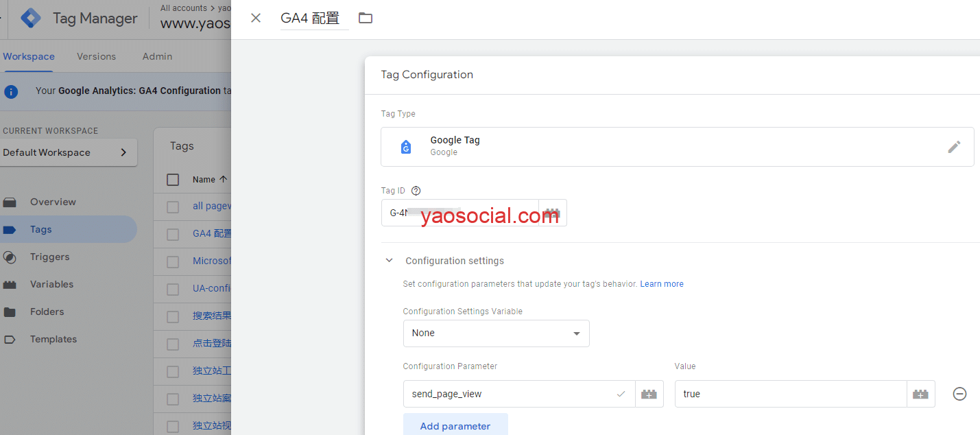Click the Add parameter button
The height and width of the screenshot is (435, 980).
point(455,425)
